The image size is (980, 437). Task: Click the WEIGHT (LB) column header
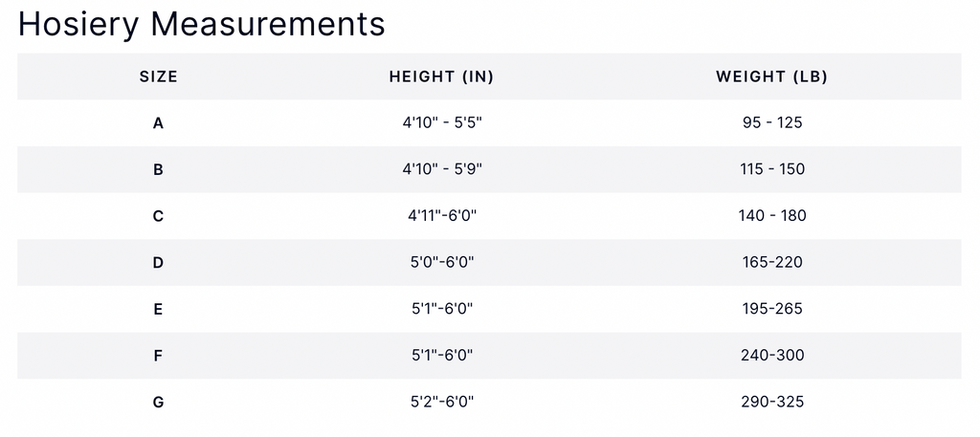click(771, 76)
